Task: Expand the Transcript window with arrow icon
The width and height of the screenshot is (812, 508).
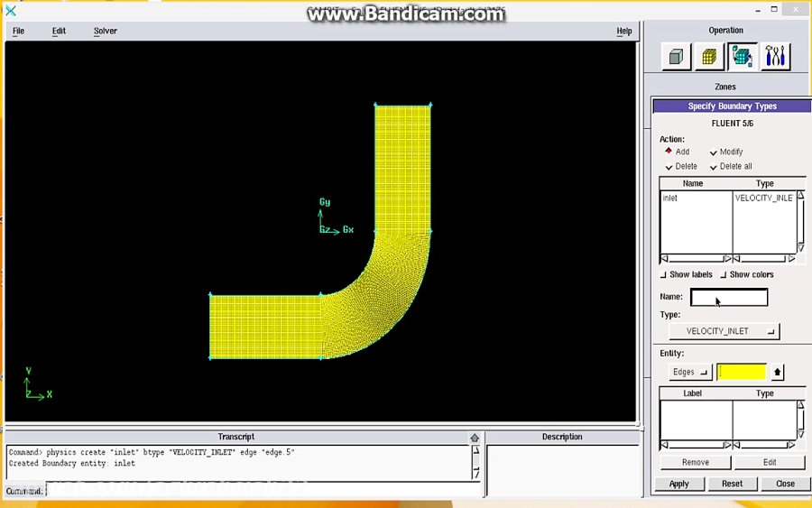Action: [x=475, y=438]
